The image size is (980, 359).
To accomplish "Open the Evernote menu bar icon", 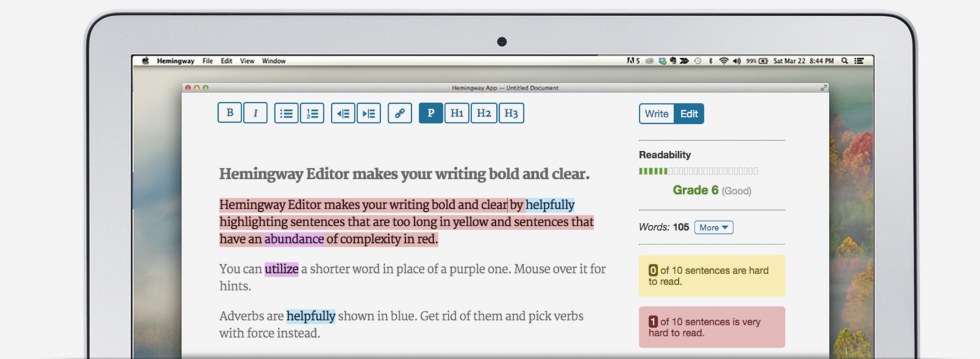I will (x=673, y=61).
